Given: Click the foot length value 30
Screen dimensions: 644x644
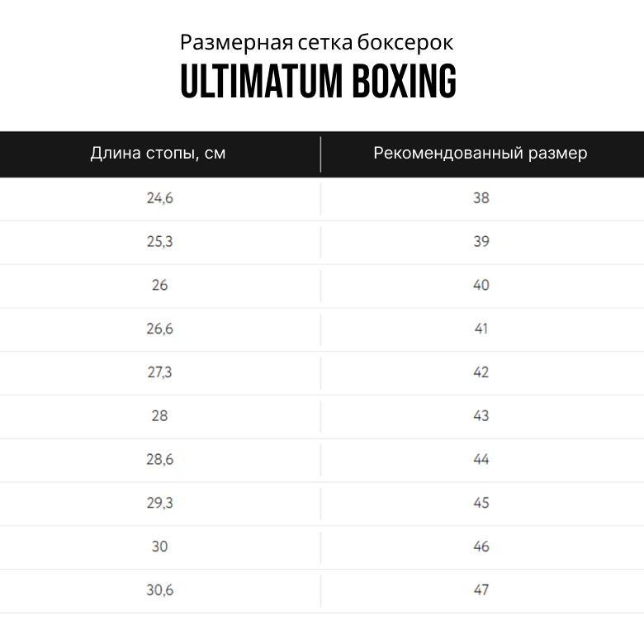Looking at the screenshot, I should click(159, 547).
